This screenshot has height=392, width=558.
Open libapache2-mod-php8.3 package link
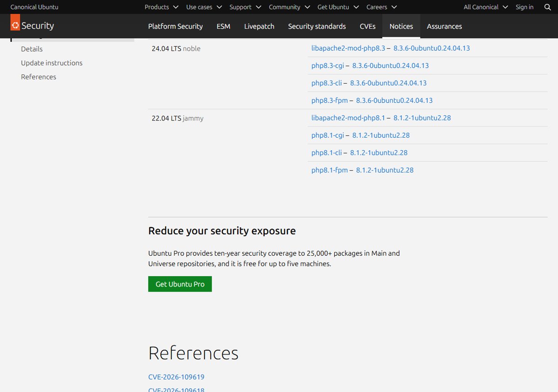point(348,48)
